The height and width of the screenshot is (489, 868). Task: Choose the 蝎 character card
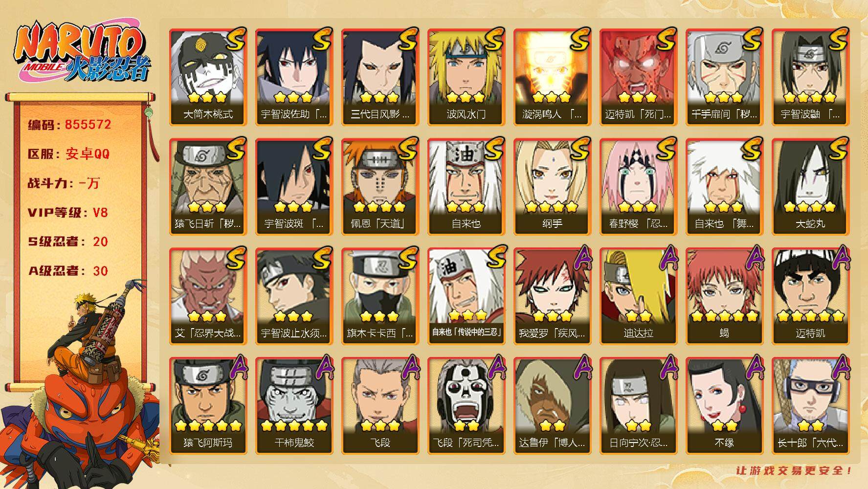[x=725, y=296]
